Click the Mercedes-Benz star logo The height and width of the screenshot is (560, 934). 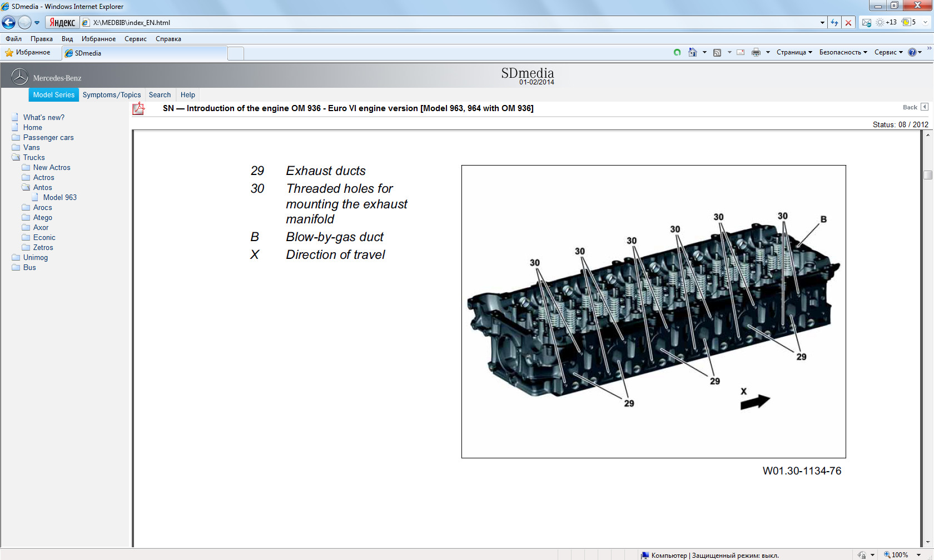point(20,77)
